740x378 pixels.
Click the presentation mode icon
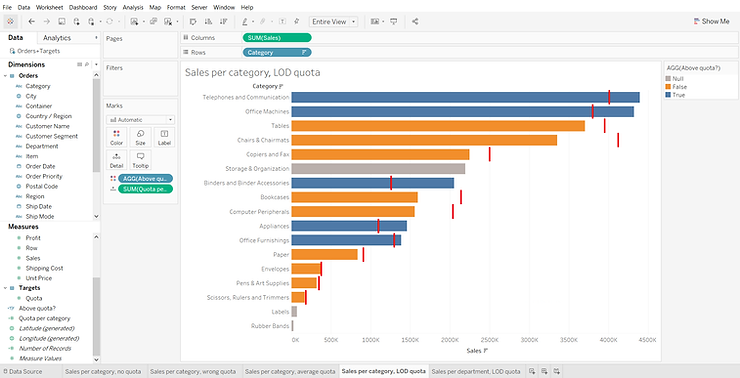394,21
